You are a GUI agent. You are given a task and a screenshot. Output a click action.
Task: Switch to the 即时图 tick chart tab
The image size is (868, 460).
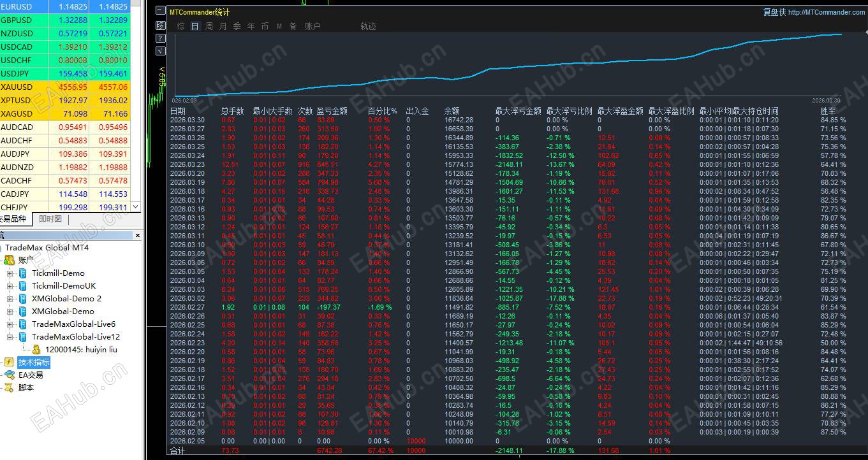click(50, 219)
